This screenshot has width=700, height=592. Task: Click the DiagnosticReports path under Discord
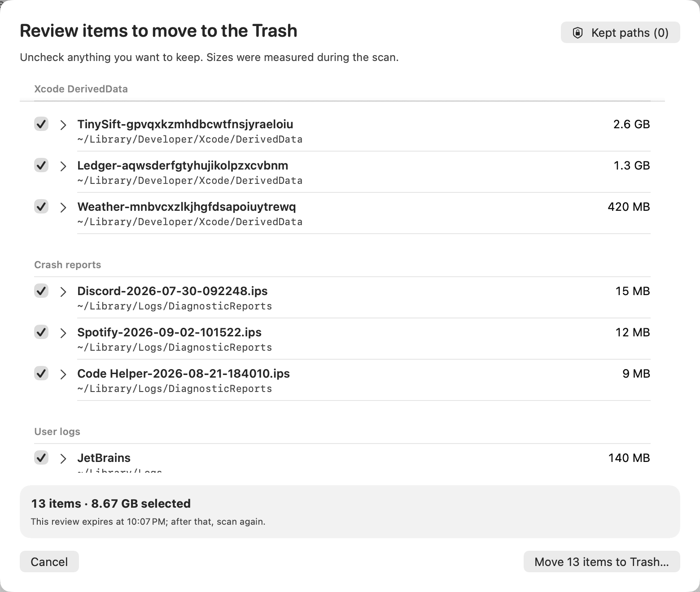coord(175,306)
